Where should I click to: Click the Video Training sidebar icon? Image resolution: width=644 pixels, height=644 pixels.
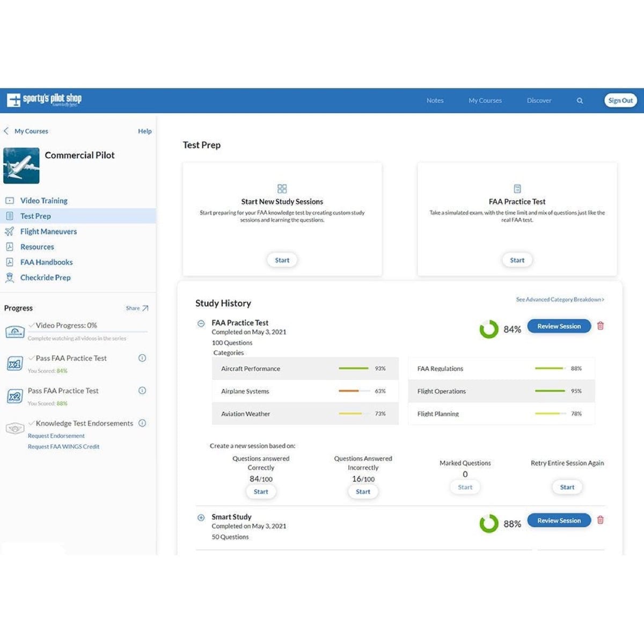click(10, 201)
